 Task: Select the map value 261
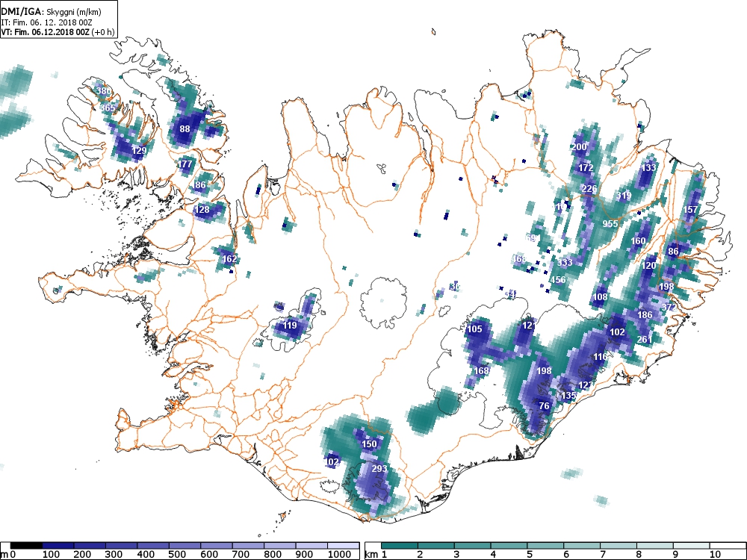pos(644,340)
